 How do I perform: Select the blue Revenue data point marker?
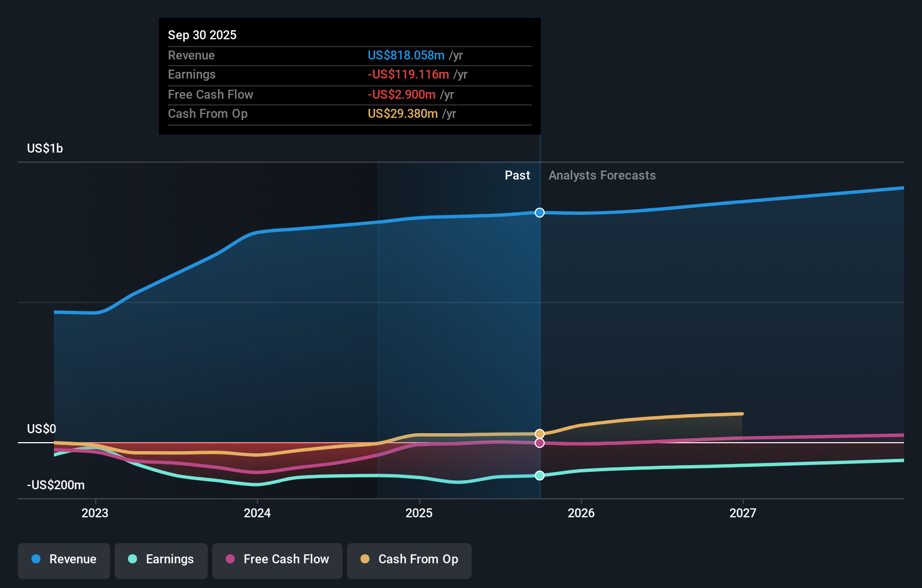[x=540, y=213]
